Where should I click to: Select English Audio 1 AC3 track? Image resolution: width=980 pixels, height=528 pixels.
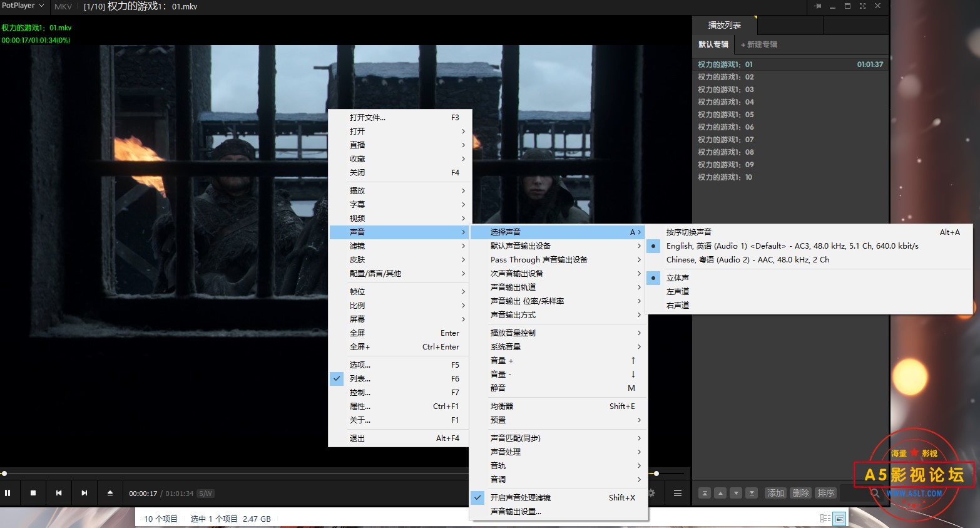(810, 246)
